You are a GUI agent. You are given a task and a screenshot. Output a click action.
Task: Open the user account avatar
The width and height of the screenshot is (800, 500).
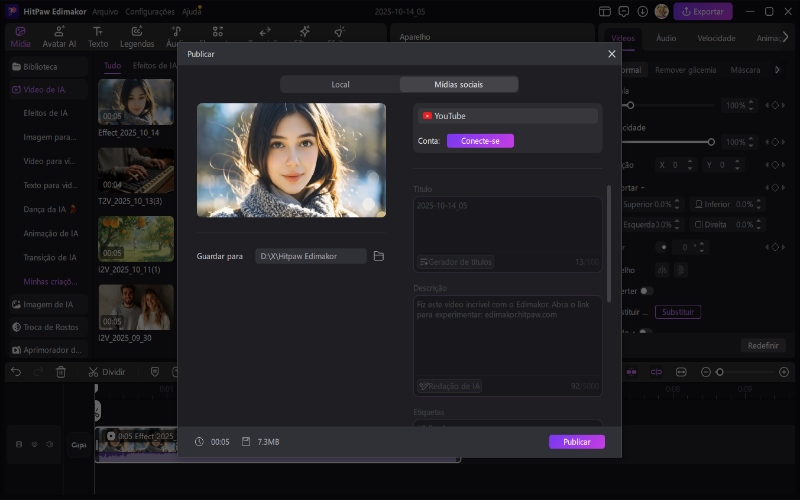point(661,12)
